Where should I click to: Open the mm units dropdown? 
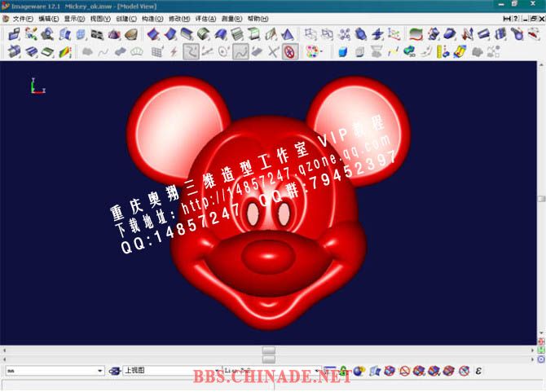[100, 371]
